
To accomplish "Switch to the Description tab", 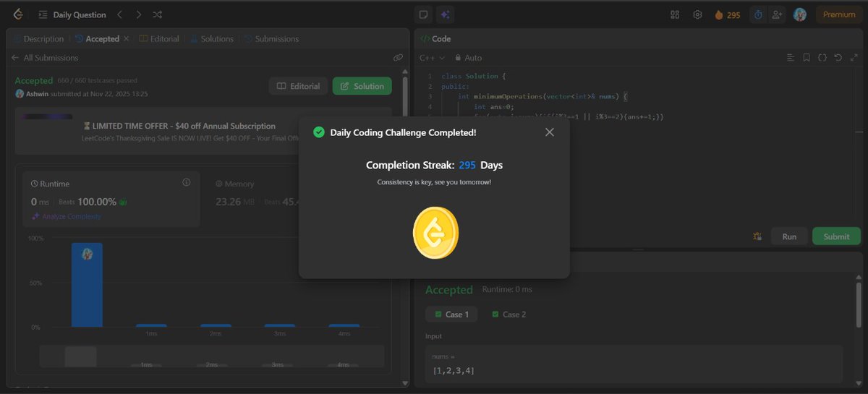I will [x=38, y=39].
